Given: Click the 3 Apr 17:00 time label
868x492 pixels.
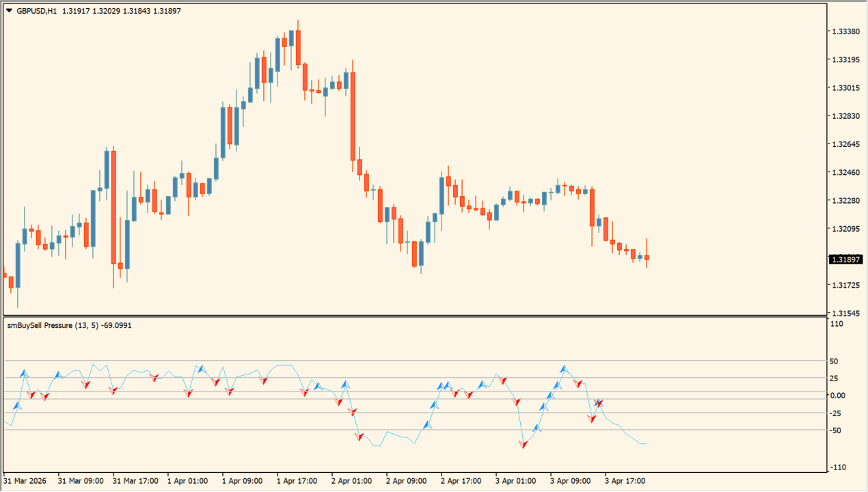Looking at the screenshot, I should [x=625, y=481].
